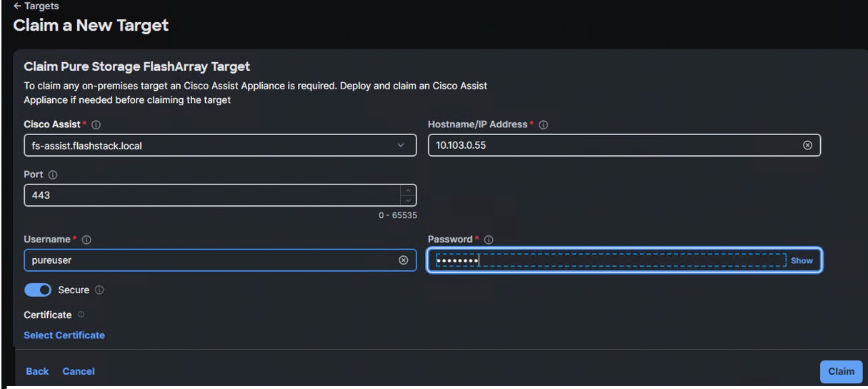Open Select Certificate link
The height and width of the screenshot is (389, 868).
click(x=64, y=335)
